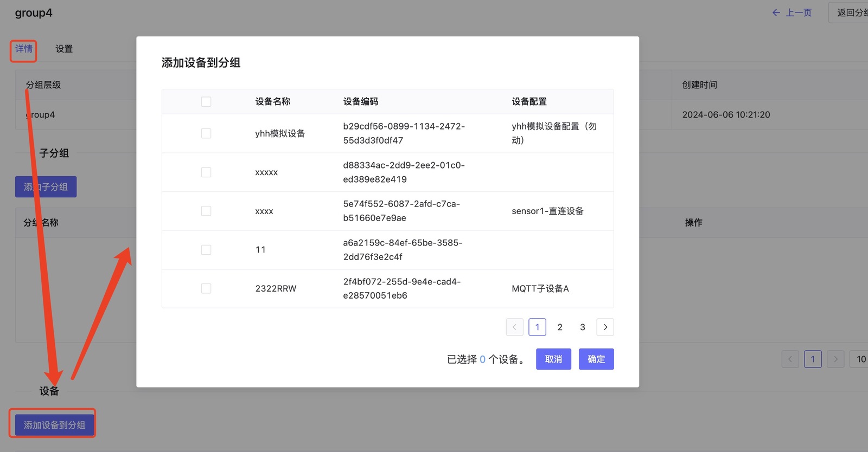Tick the checkbox for device xxxx

206,211
